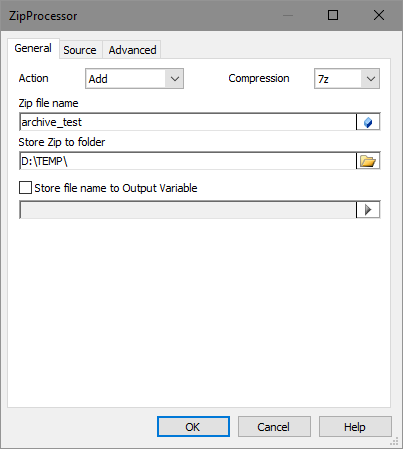Image resolution: width=403 pixels, height=449 pixels.
Task: Click the Cancel button
Action: [x=274, y=427]
